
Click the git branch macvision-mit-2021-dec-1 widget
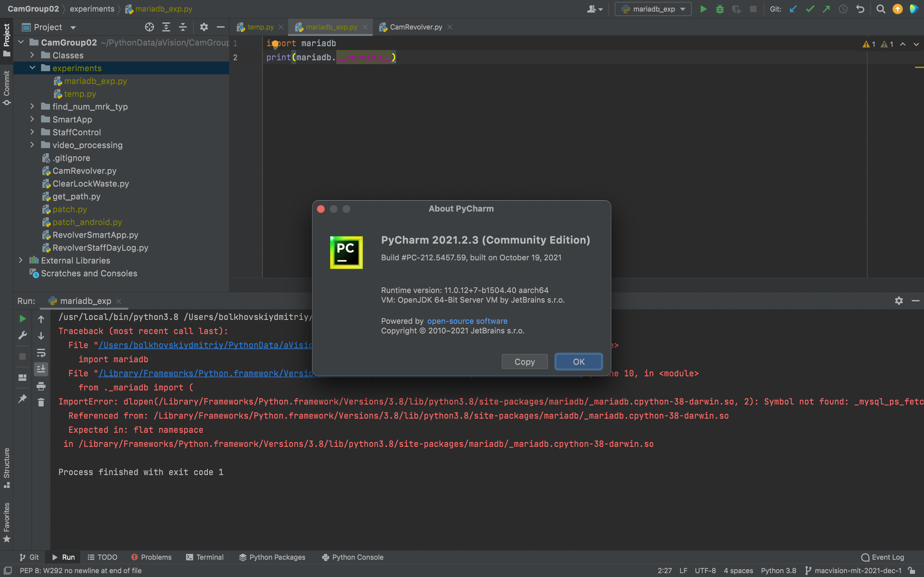point(854,571)
